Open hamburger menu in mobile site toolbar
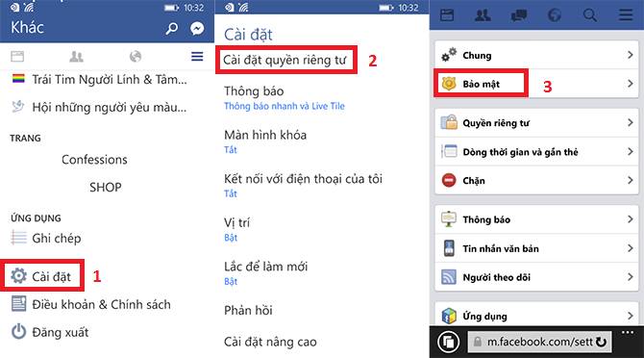The height and width of the screenshot is (358, 644). [626, 14]
